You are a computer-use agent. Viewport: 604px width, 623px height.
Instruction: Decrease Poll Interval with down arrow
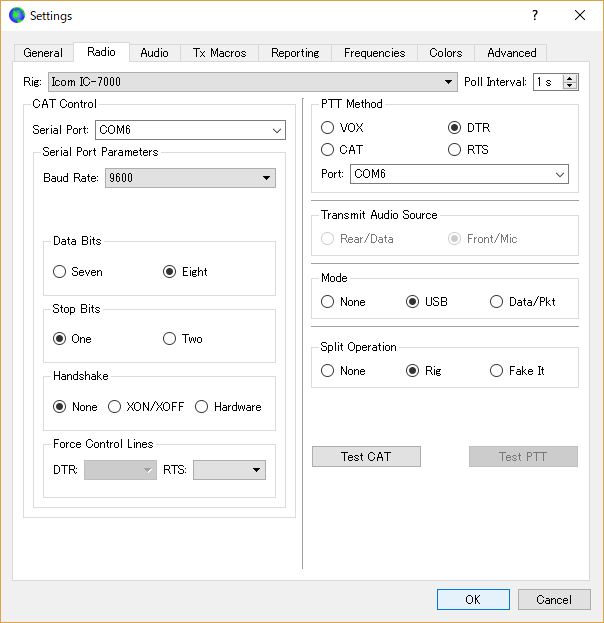(570, 86)
